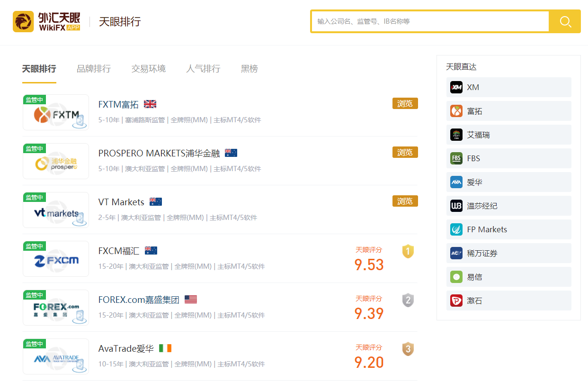The width and height of the screenshot is (588, 383).
Task: Click the 天眼排行 page title in header
Action: (120, 22)
